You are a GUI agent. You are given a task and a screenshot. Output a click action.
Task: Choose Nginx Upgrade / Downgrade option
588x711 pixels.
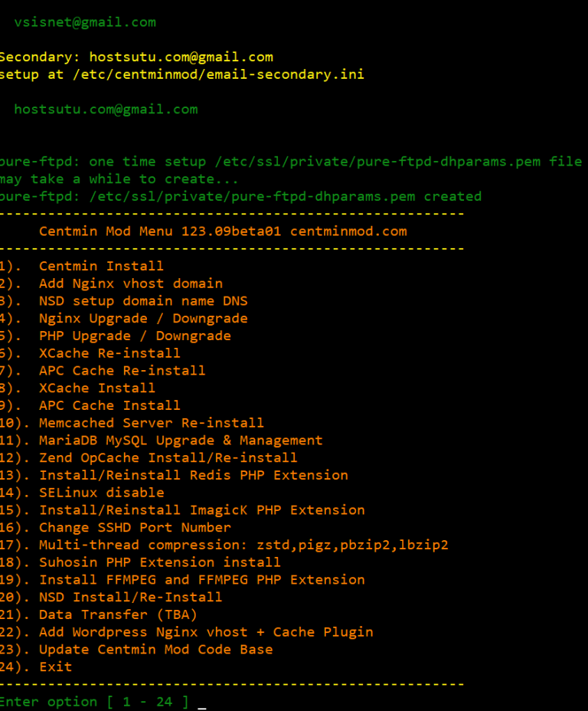(x=143, y=319)
